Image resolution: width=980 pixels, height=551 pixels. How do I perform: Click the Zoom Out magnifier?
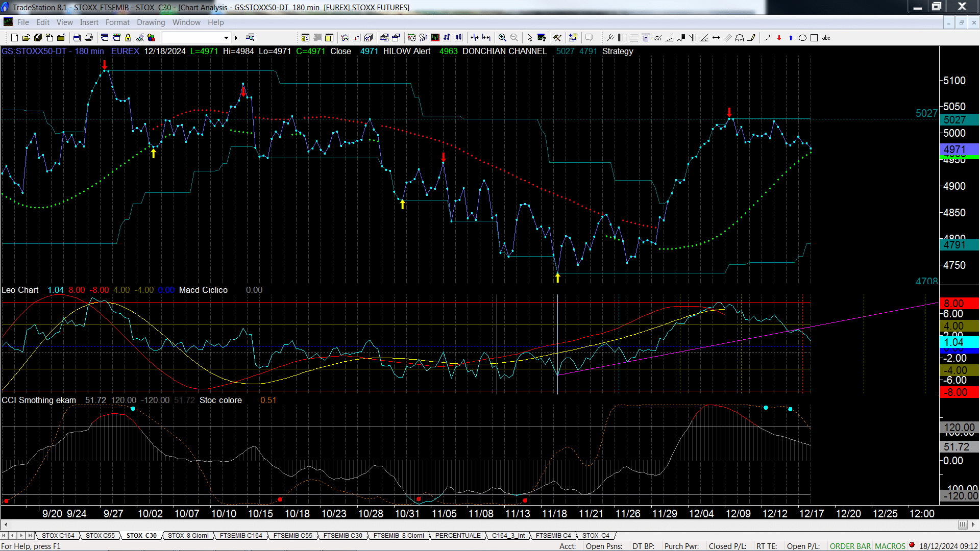[514, 38]
